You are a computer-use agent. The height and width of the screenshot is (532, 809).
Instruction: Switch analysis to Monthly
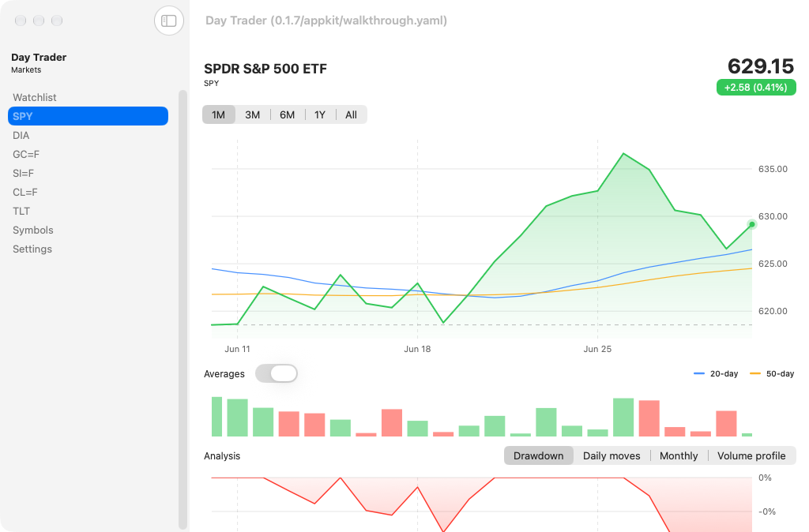(679, 455)
